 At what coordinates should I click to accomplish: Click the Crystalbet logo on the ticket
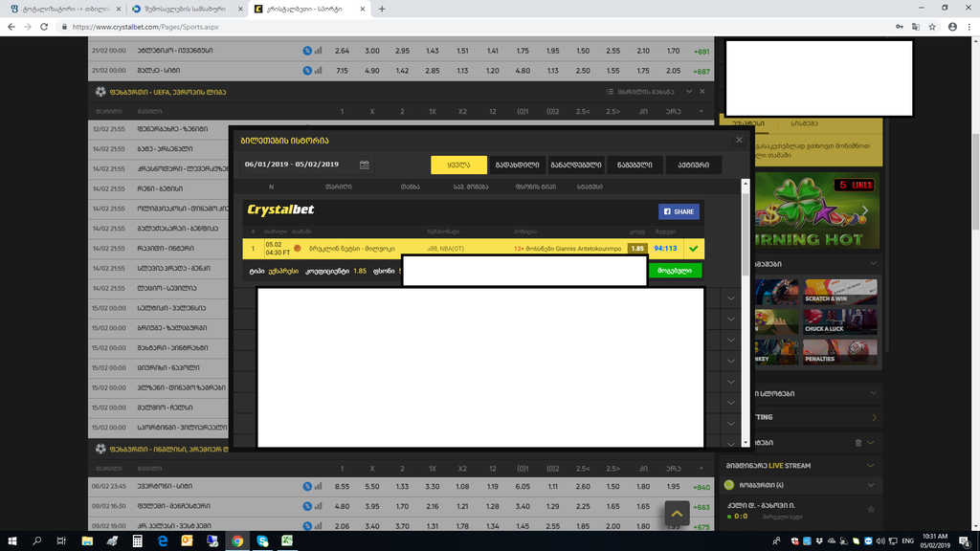click(280, 209)
